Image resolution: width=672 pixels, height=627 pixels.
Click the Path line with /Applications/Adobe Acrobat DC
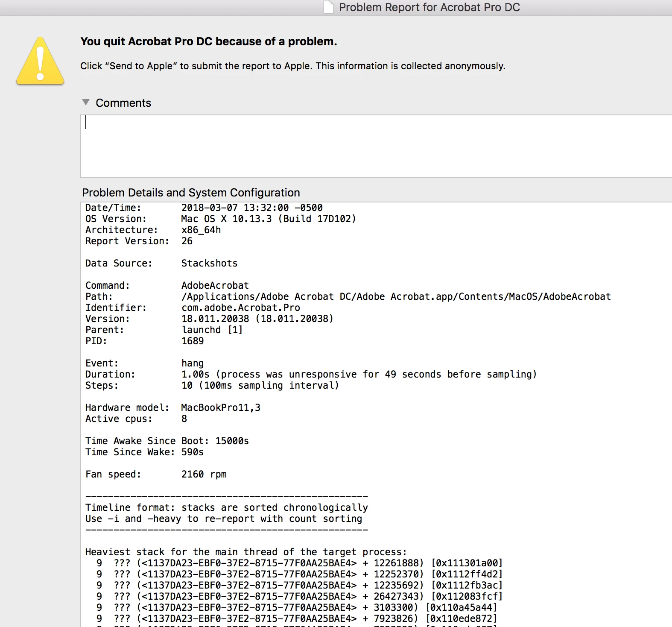coord(348,297)
